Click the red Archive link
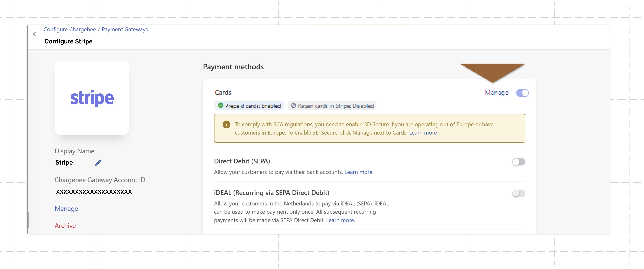644x269 pixels. coord(65,226)
